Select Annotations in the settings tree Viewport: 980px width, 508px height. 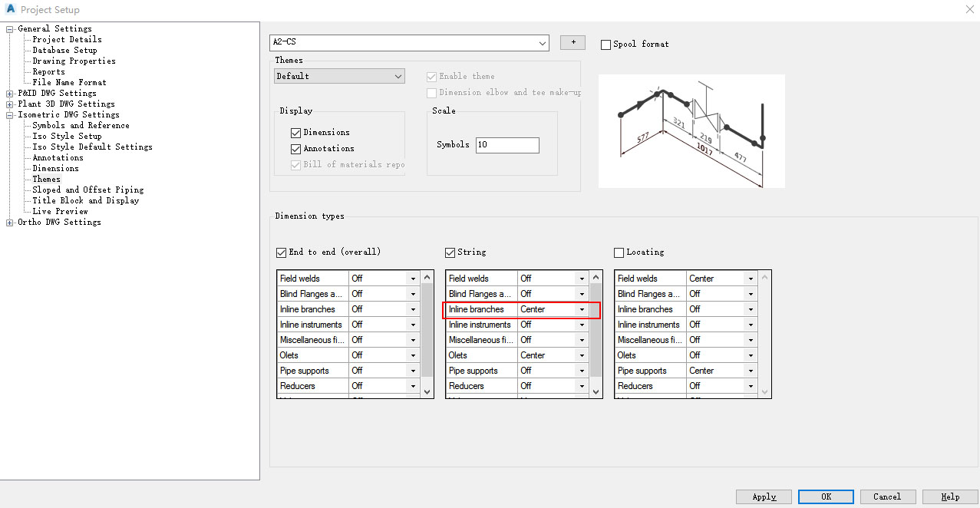tap(58, 158)
